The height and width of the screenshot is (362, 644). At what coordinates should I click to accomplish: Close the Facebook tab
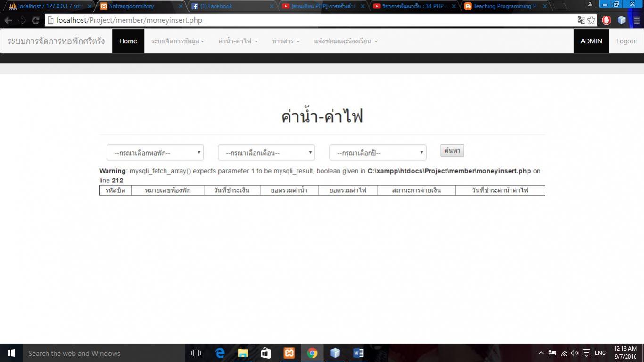[x=272, y=6]
